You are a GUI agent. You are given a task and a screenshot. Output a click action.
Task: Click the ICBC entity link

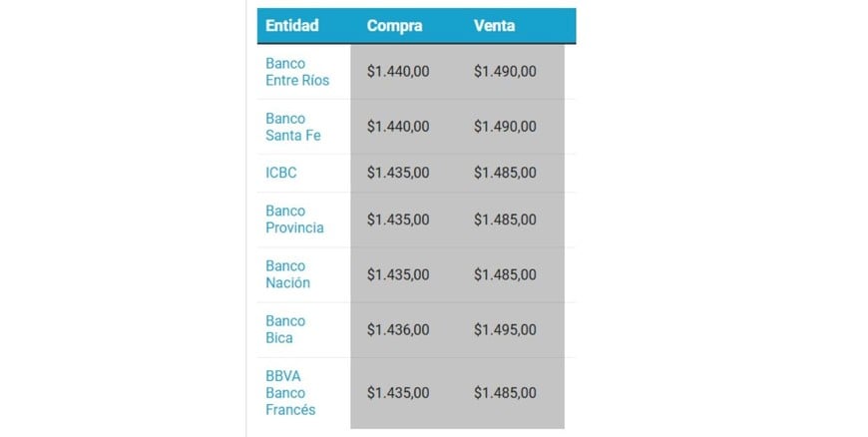pyautogui.click(x=281, y=173)
